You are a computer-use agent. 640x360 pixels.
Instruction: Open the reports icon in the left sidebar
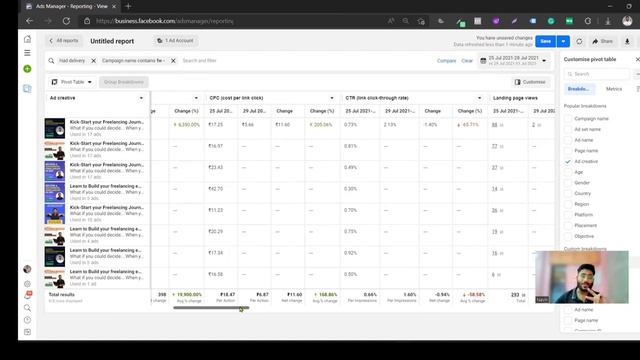click(27, 89)
